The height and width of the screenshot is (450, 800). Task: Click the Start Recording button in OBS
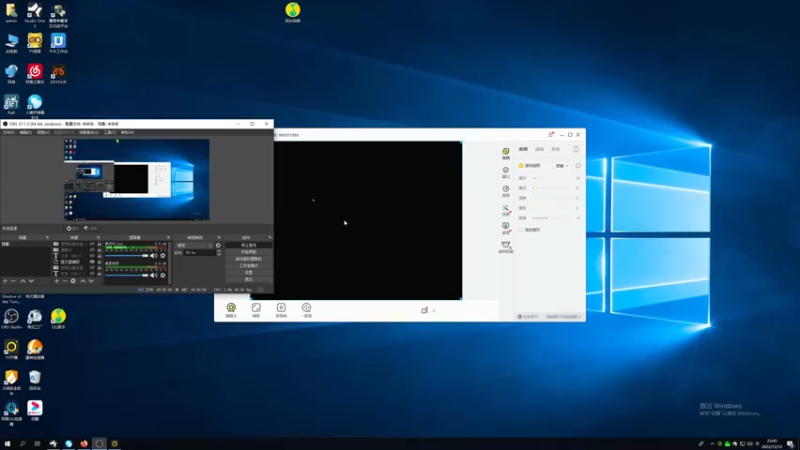(248, 252)
